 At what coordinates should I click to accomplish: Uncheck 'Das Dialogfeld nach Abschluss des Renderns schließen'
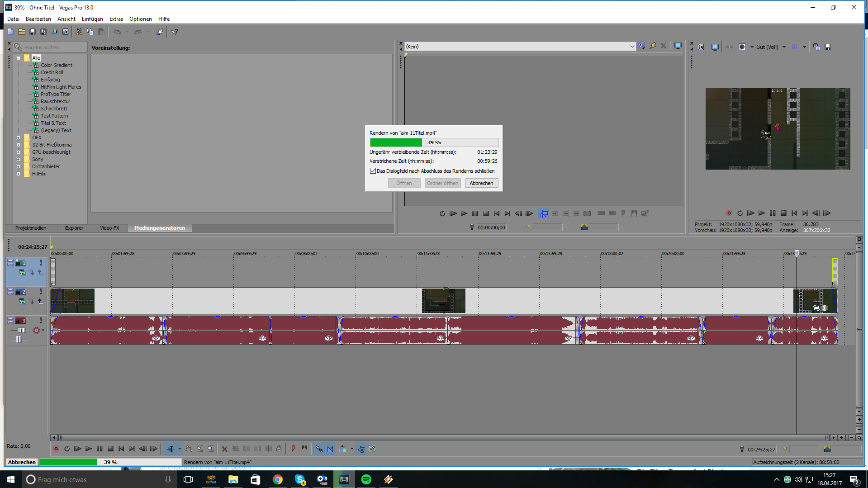click(373, 171)
